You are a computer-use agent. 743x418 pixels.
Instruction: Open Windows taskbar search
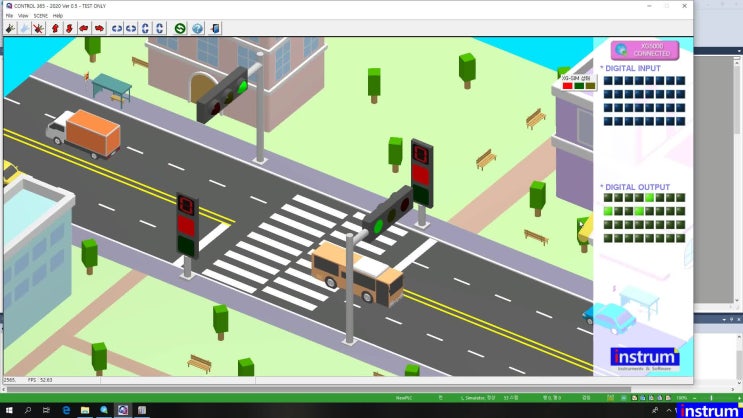coord(27,410)
